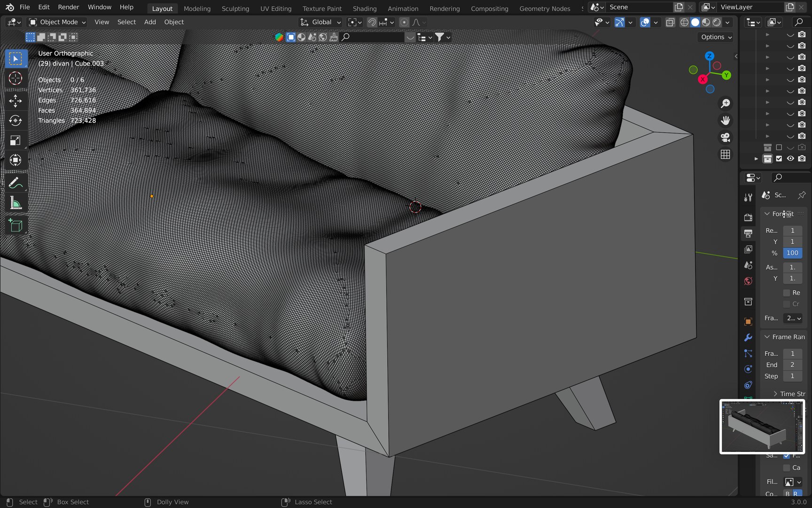Image resolution: width=812 pixels, height=508 pixels.
Task: Activate the Rotate tool
Action: [x=16, y=120]
